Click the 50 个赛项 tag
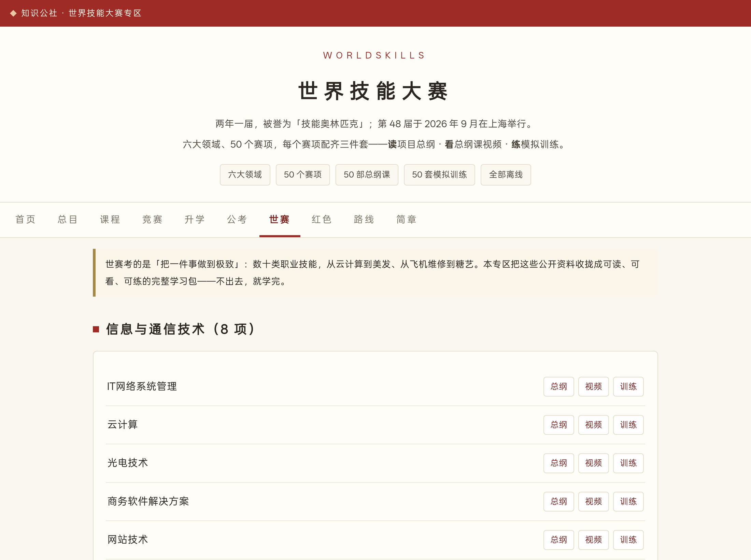This screenshot has width=751, height=560. pos(303,175)
